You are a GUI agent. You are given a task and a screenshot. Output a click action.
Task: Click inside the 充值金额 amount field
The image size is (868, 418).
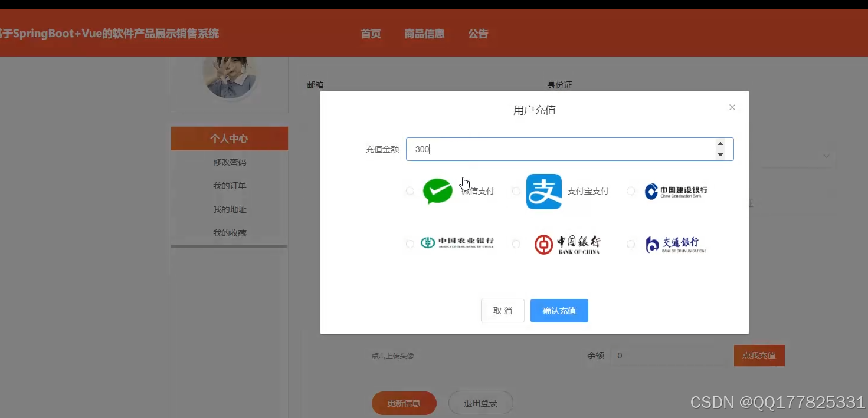pos(561,149)
